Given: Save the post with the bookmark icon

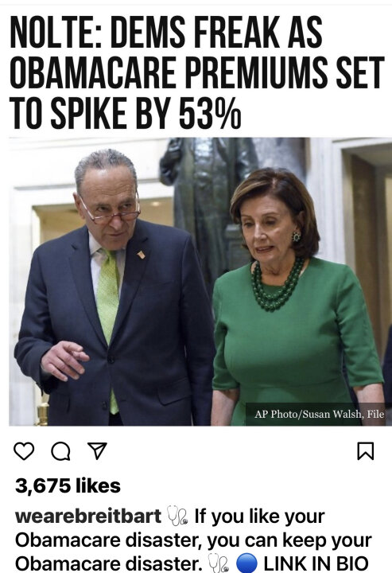Looking at the screenshot, I should tap(365, 451).
